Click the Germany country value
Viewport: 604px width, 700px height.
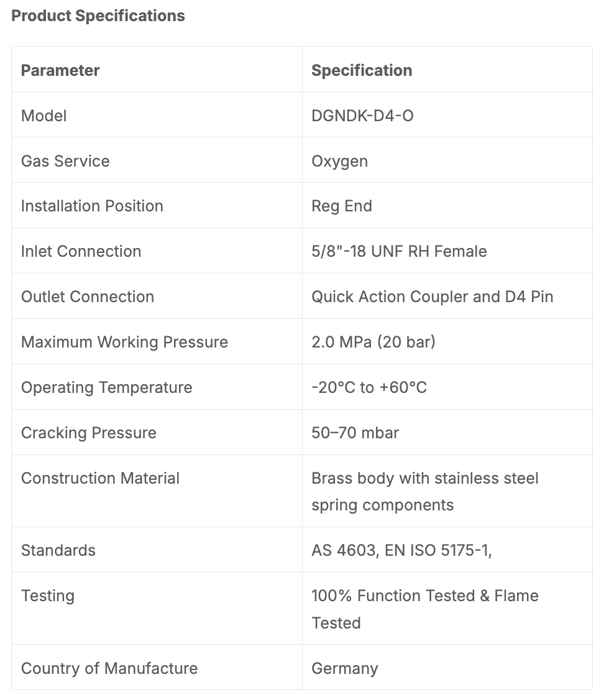pos(344,669)
